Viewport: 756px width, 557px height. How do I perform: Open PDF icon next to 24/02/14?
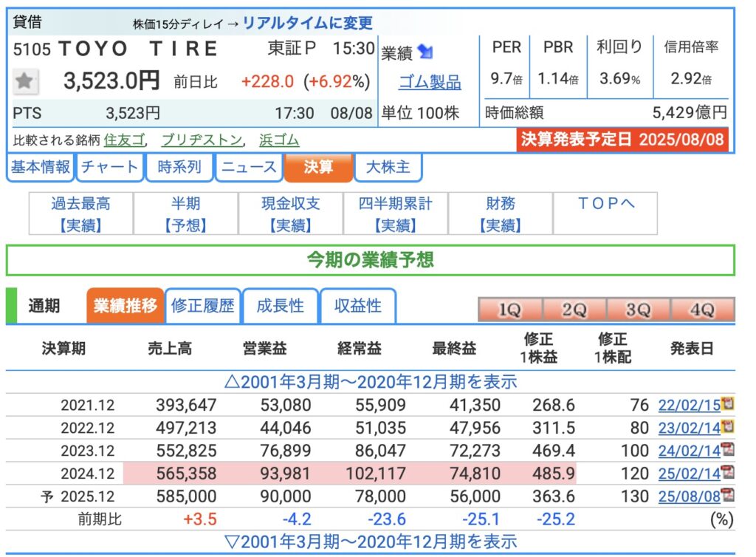click(727, 449)
